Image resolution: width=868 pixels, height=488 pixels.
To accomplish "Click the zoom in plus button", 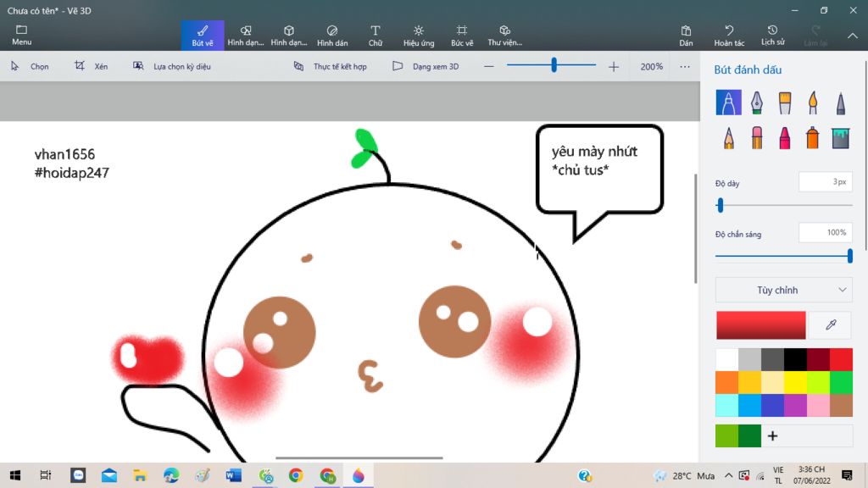I will 614,67.
